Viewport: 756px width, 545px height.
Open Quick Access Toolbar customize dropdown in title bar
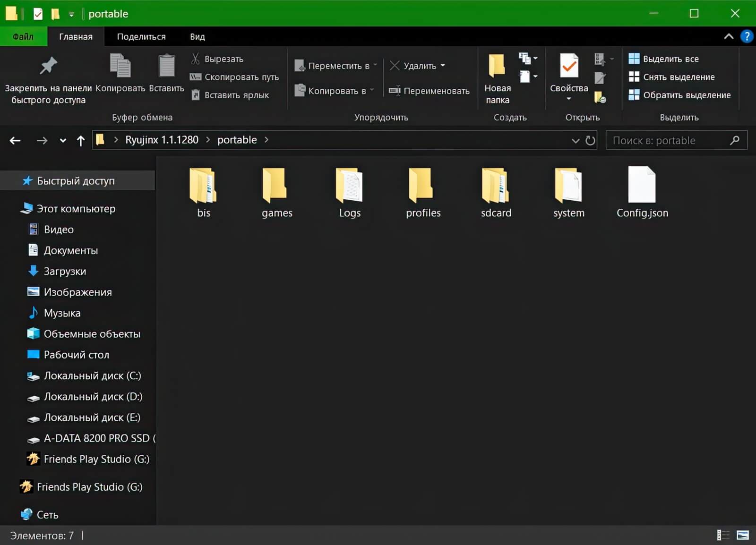(71, 14)
